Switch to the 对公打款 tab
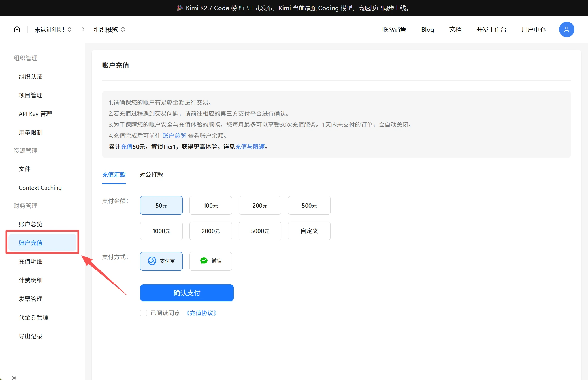Screen dimensions: 588x380 pos(151,175)
